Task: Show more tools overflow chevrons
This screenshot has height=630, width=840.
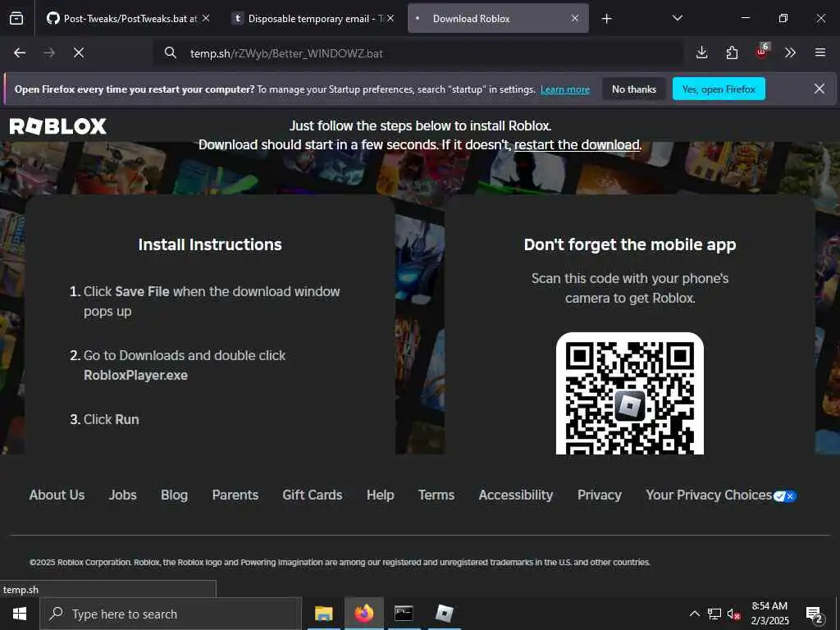Action: coord(790,52)
